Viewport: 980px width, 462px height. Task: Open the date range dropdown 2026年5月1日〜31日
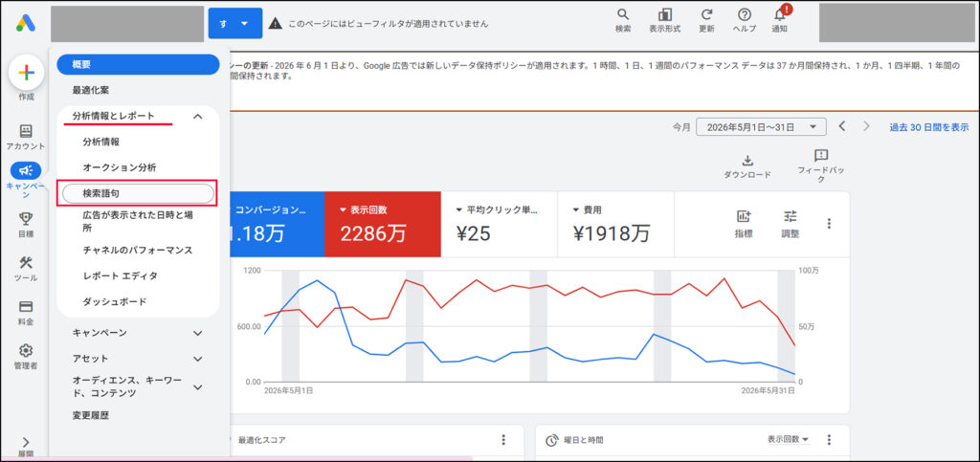tap(761, 126)
